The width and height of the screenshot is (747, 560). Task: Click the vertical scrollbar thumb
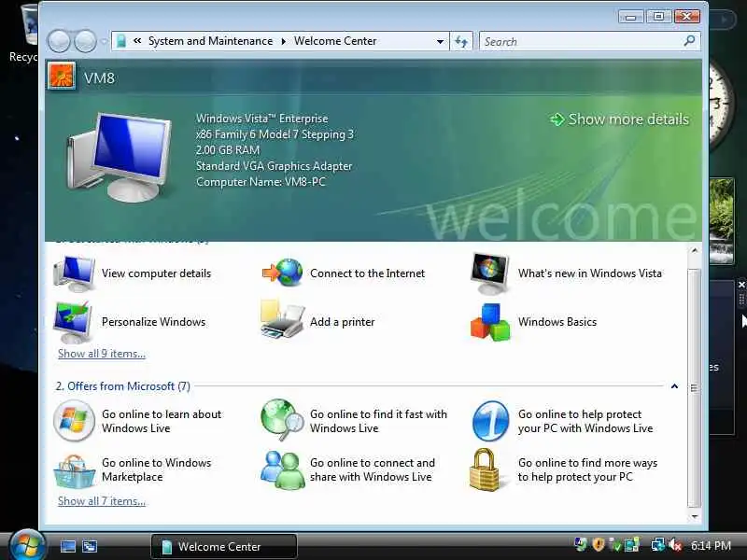[x=695, y=388]
